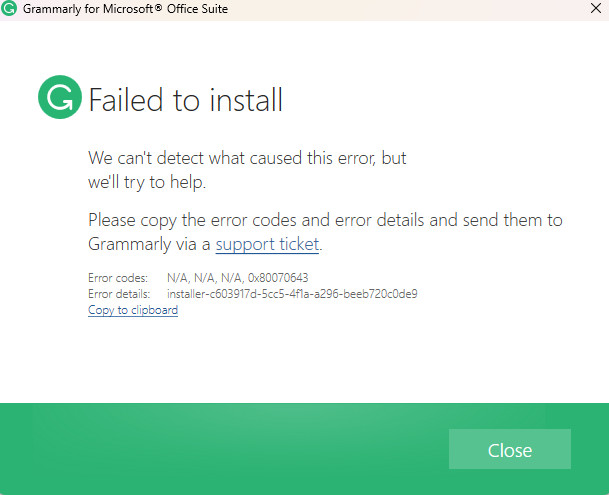
Task: Click the green footer bar left of Close
Action: point(220,449)
